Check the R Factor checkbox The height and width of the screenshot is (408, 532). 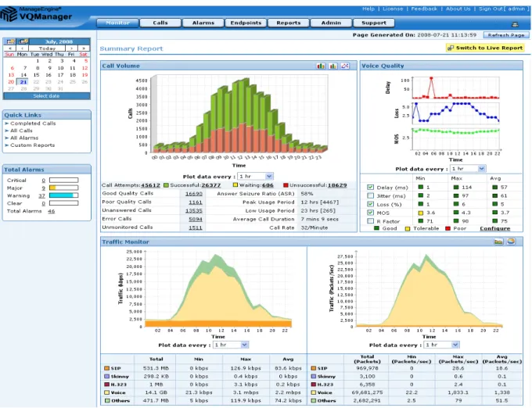[x=371, y=221]
